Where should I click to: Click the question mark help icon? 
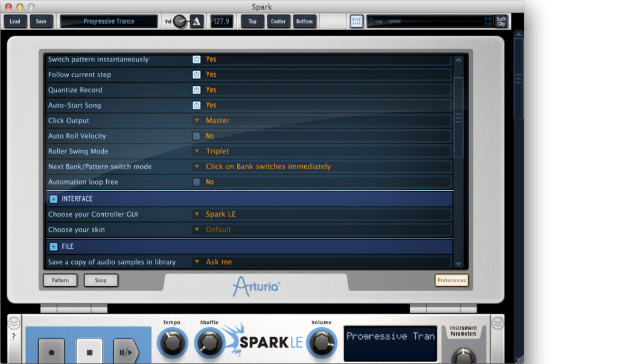[14, 336]
